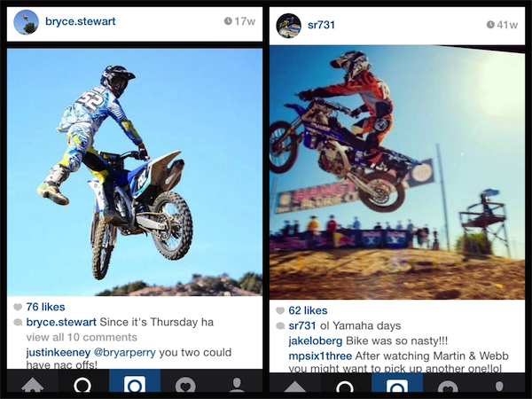The height and width of the screenshot is (399, 532).
Task: Tap the camera button in left screen
Action: (x=135, y=383)
